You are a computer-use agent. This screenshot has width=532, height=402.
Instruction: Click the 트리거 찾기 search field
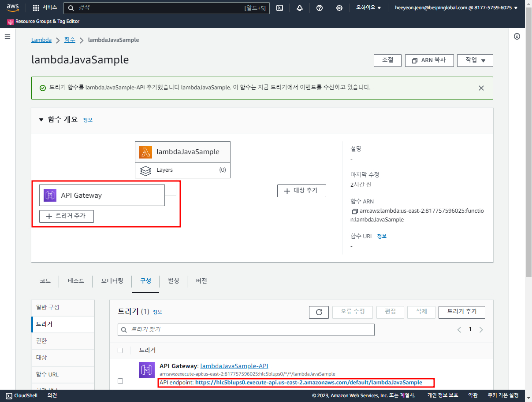[246, 330]
